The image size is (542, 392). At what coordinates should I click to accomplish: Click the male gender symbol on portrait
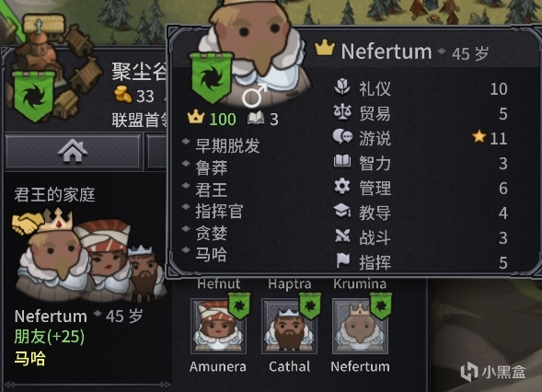(254, 96)
